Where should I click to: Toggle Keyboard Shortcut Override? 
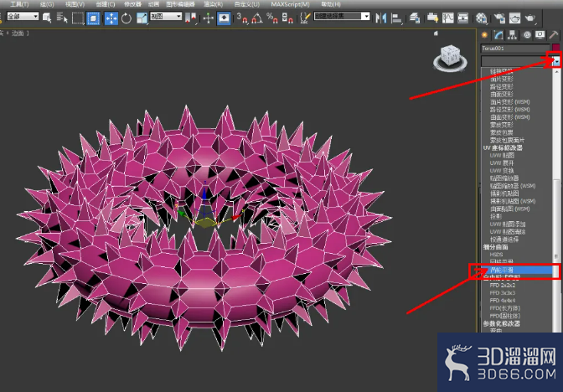pyautogui.click(x=224, y=18)
